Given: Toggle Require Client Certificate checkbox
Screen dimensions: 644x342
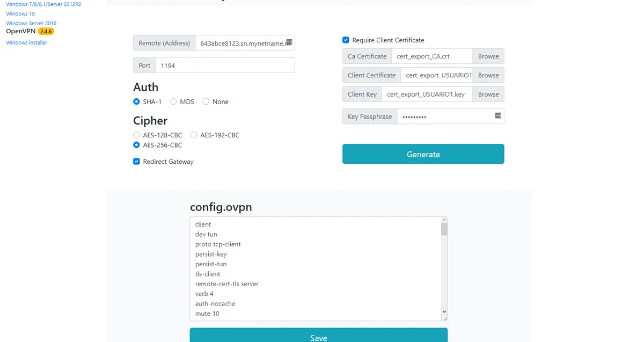Looking at the screenshot, I should pos(346,40).
